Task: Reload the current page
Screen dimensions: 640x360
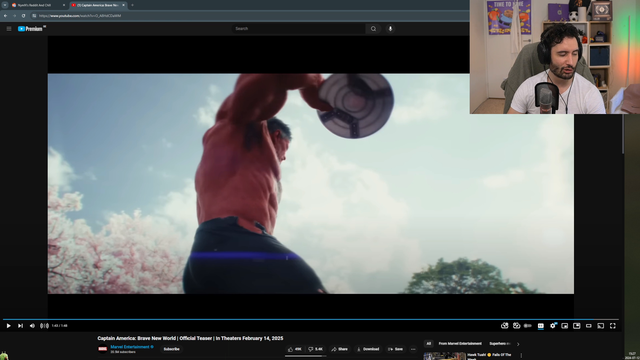Action: [23, 16]
